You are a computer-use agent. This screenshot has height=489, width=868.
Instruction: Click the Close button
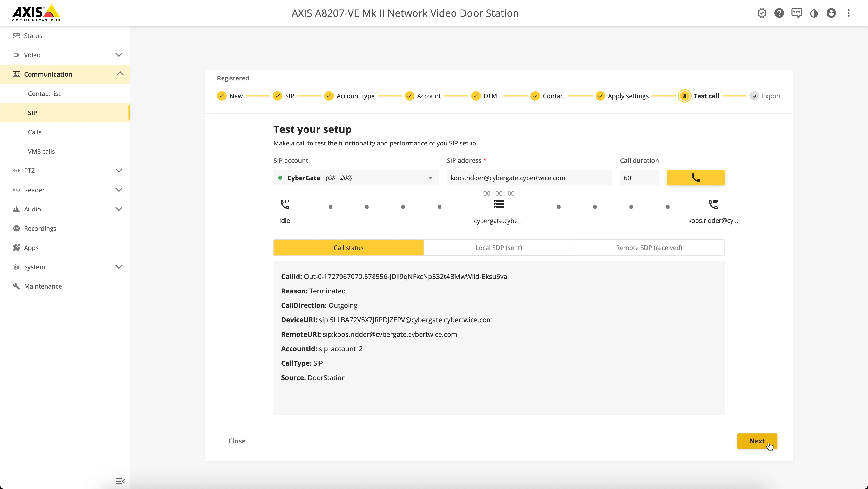point(237,441)
